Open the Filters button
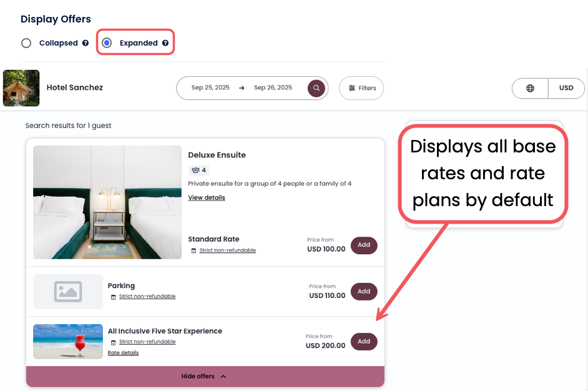 pos(361,88)
